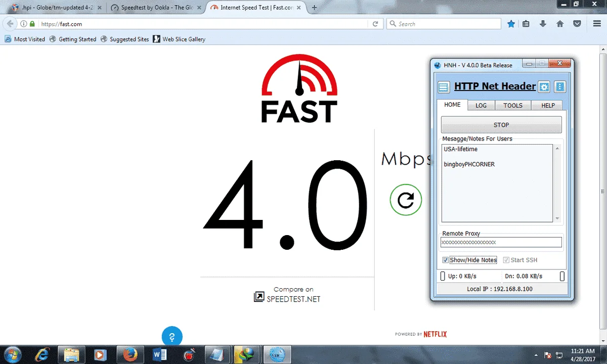Click Action Center flag tray icon
Image resolution: width=607 pixels, height=364 pixels.
click(547, 354)
